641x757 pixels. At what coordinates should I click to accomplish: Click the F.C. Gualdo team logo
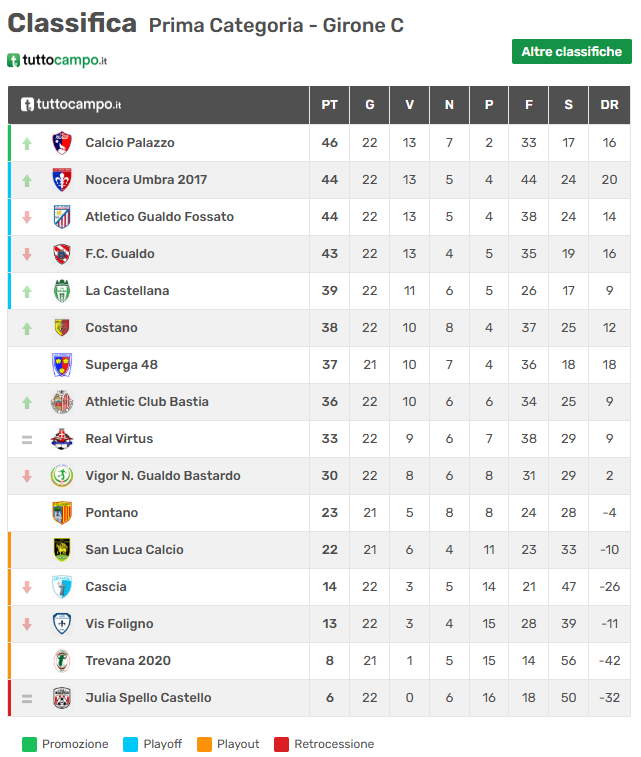(62, 254)
